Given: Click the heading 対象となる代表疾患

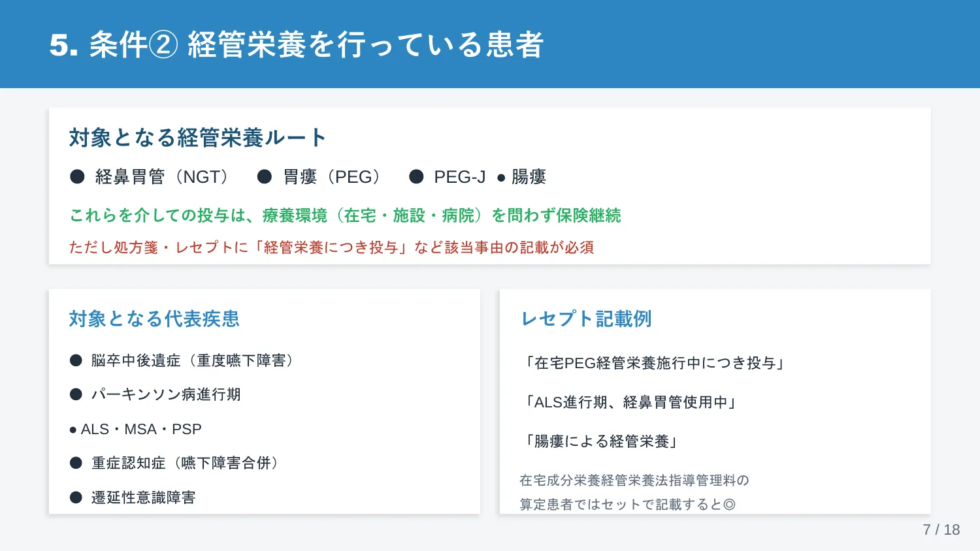Looking at the screenshot, I should pyautogui.click(x=155, y=319).
